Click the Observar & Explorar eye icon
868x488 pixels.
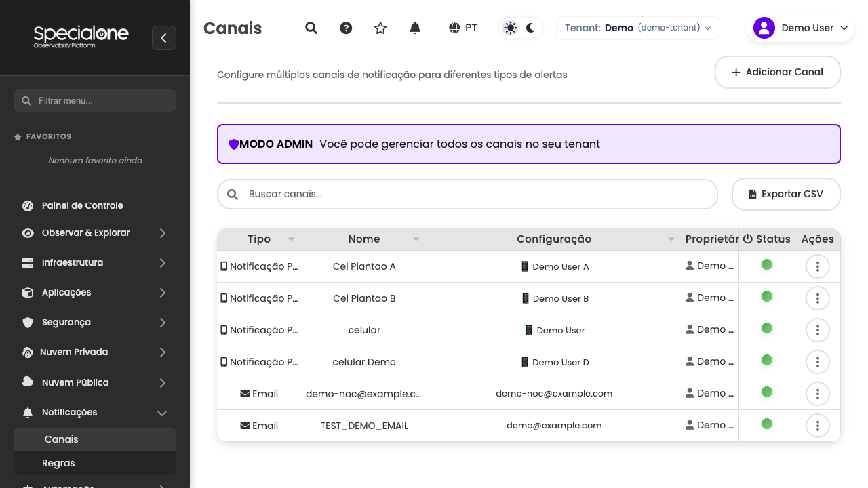tap(28, 232)
